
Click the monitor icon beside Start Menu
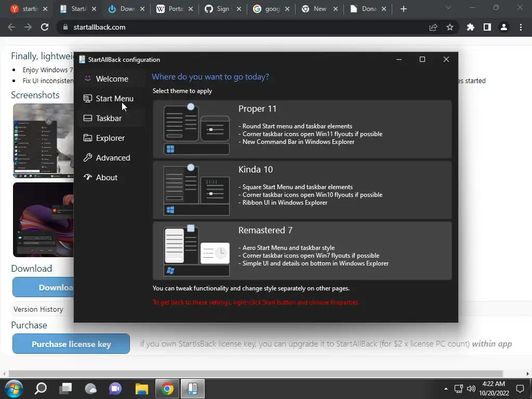[x=87, y=98]
